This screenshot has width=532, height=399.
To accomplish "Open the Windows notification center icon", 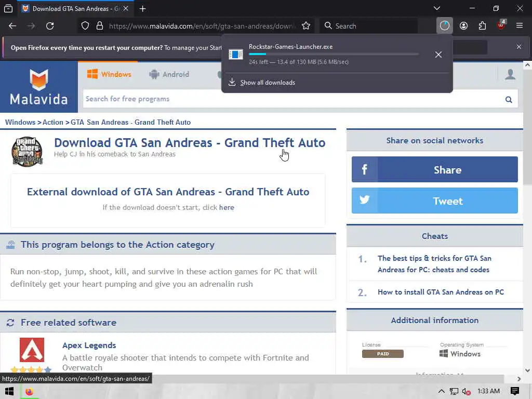I will 515,391.
